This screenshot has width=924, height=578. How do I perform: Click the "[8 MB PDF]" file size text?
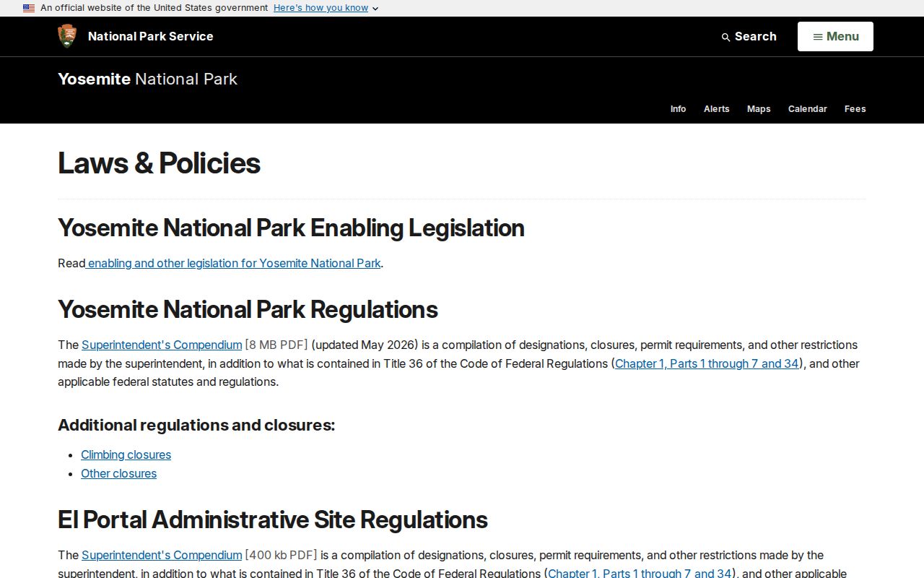(x=276, y=345)
